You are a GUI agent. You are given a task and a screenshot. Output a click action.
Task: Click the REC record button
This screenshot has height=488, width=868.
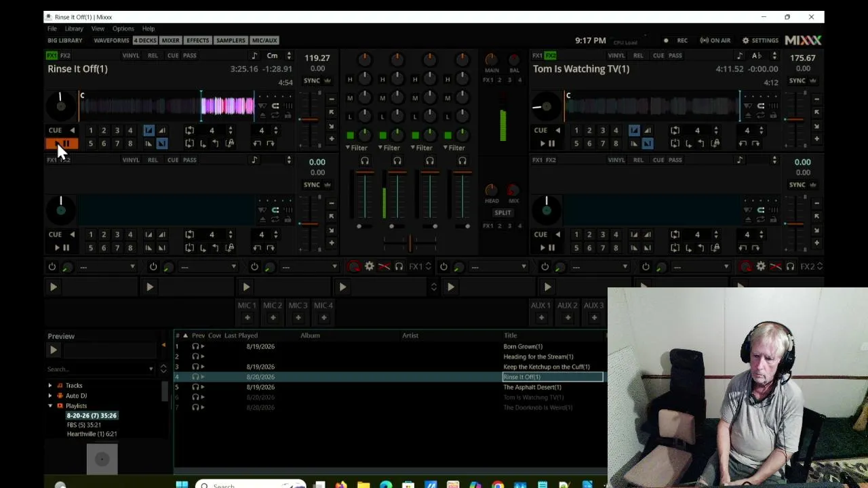pos(676,41)
